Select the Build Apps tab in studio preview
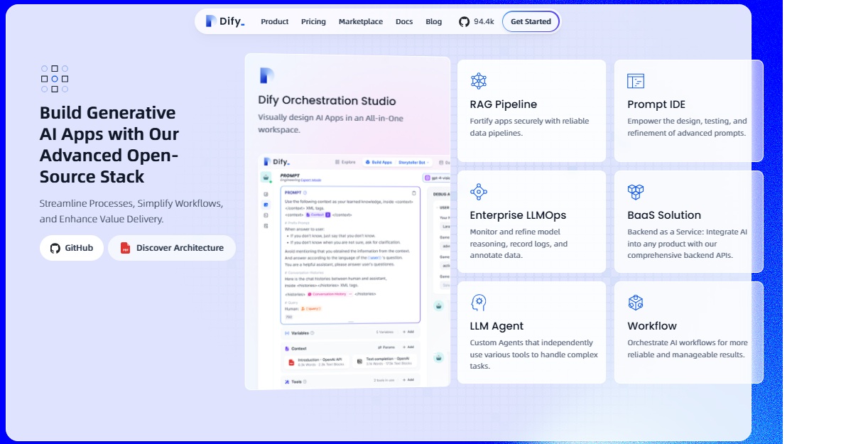Image resolution: width=868 pixels, height=444 pixels. click(x=378, y=162)
